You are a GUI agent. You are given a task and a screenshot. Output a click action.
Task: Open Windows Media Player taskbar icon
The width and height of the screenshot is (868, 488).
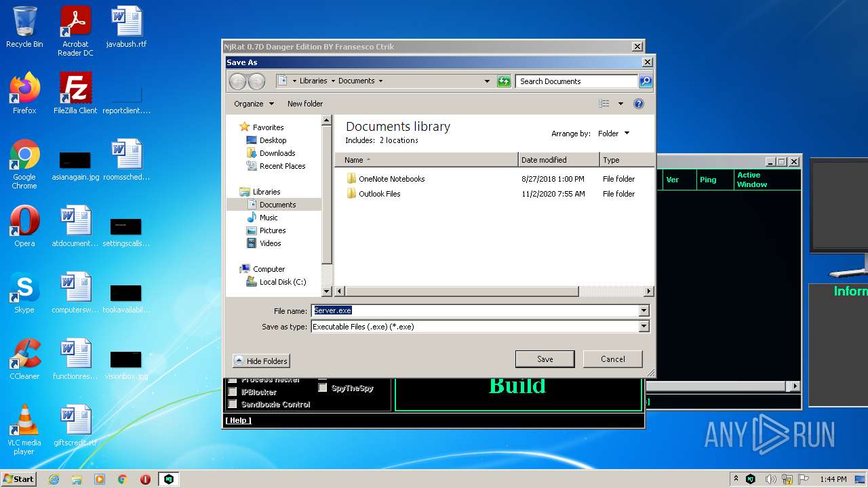pos(100,479)
